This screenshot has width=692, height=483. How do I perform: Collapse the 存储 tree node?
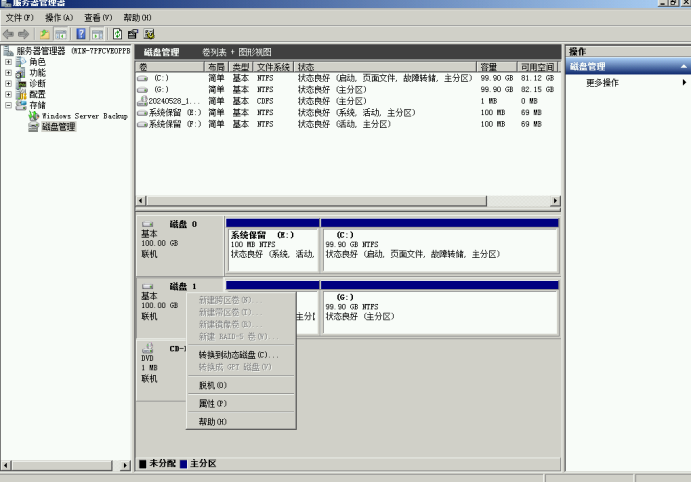pyautogui.click(x=9, y=105)
